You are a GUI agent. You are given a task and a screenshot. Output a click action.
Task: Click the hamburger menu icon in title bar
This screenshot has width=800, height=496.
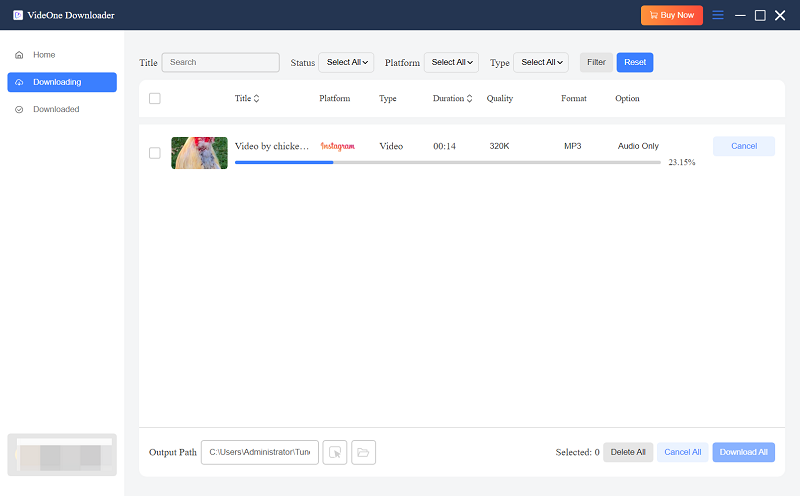click(717, 15)
